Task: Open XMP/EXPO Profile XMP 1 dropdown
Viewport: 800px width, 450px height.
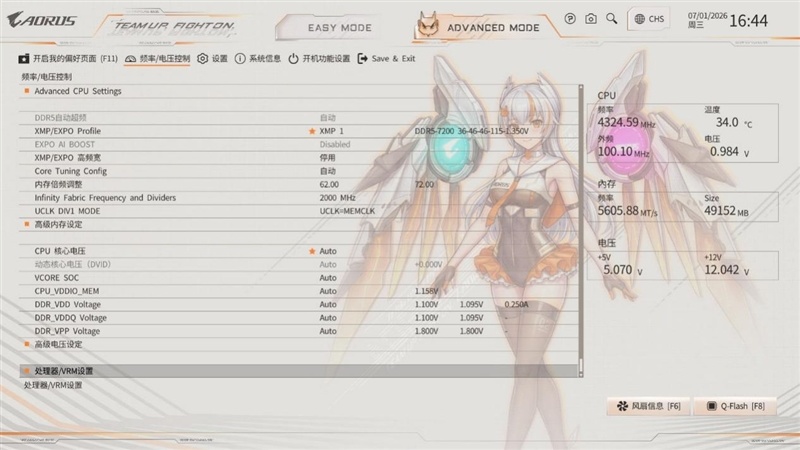Action: [332, 131]
